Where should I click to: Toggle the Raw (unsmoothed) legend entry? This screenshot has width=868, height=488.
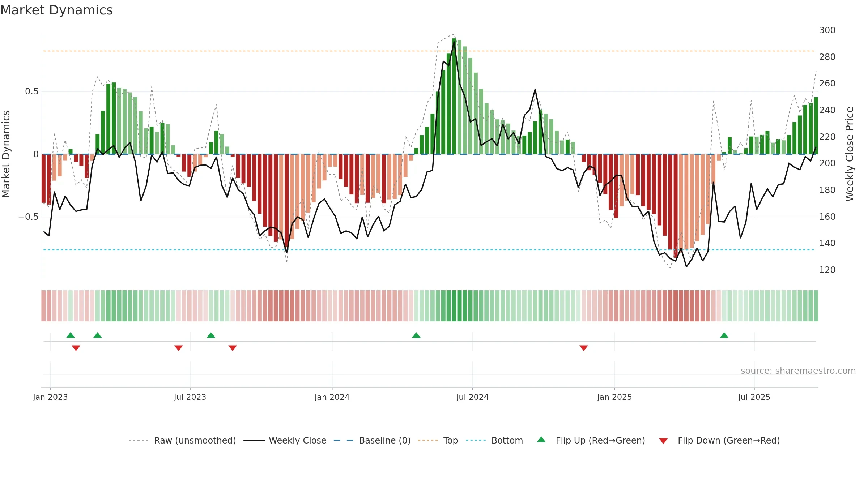coord(182,440)
